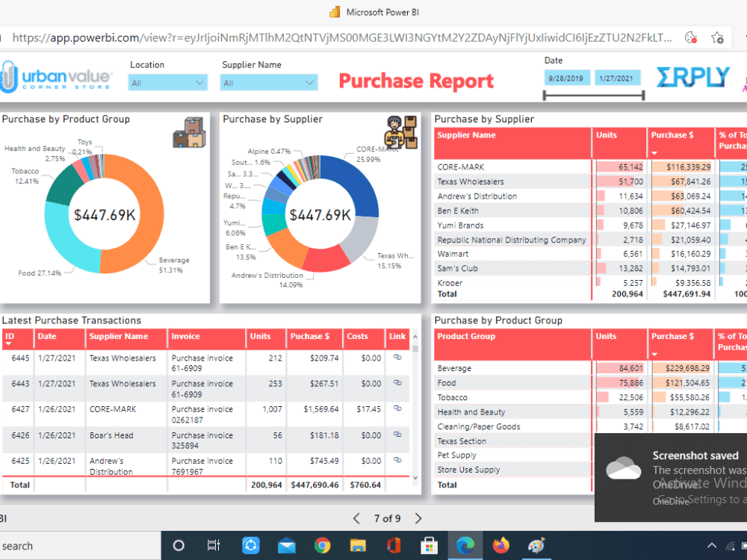Select Tobacco row in product group table
The width and height of the screenshot is (747, 560).
pyautogui.click(x=590, y=397)
